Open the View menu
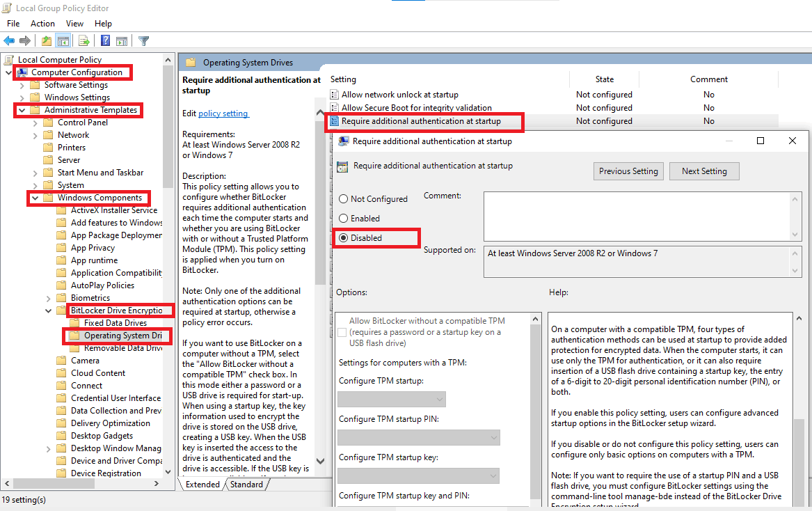This screenshot has width=812, height=511. [x=74, y=23]
